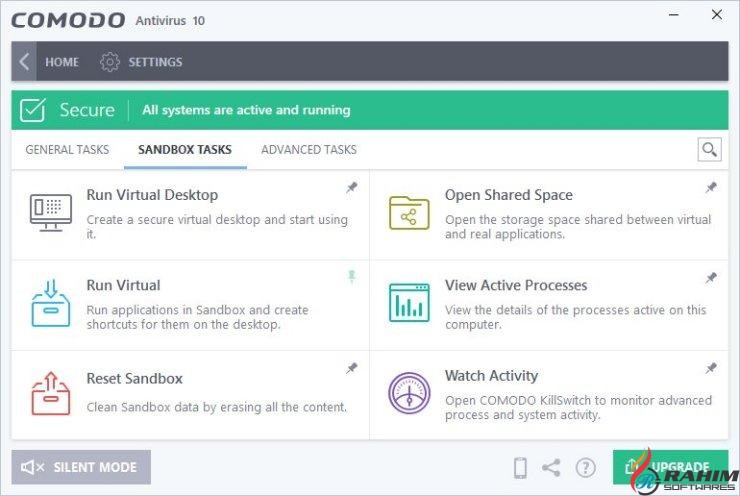Open the mobile device icon

[x=520, y=468]
